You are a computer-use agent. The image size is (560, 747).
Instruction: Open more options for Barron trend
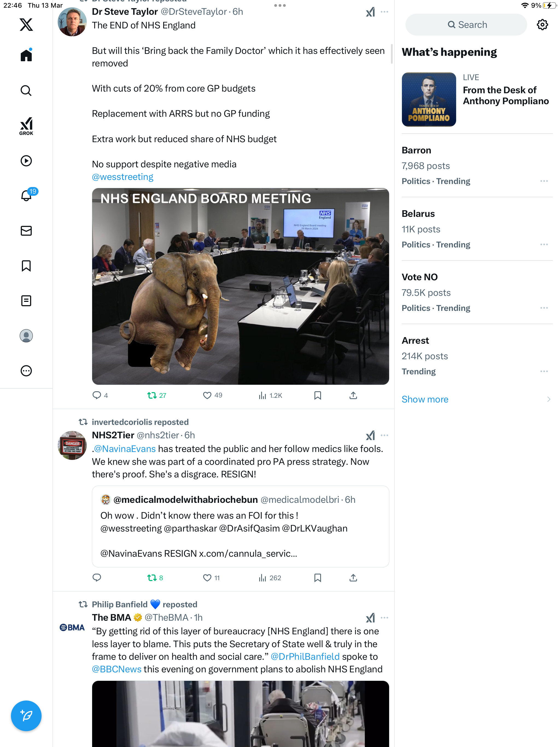[544, 181]
